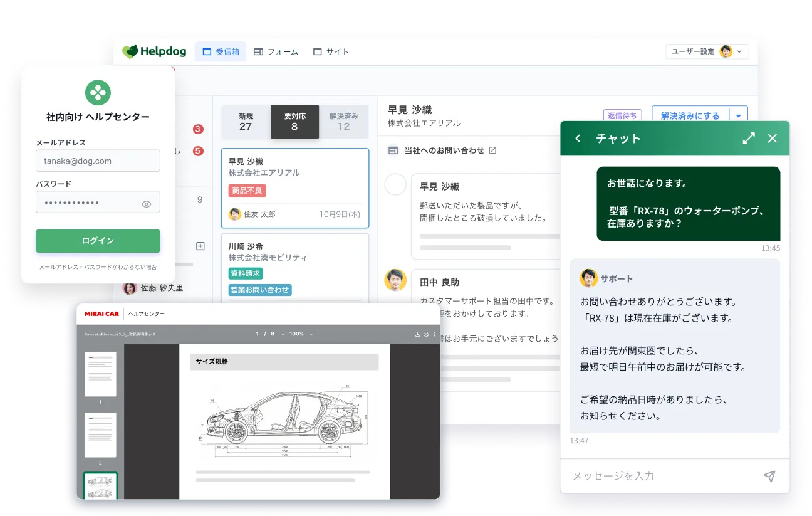The height and width of the screenshot is (516, 812).
Task: Expand the chat window to full size
Action: point(749,139)
